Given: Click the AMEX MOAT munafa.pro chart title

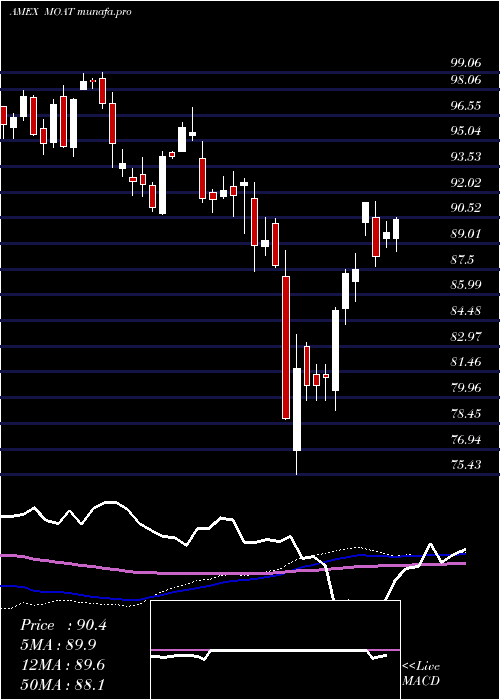Looking at the screenshot, I should pos(71,12).
